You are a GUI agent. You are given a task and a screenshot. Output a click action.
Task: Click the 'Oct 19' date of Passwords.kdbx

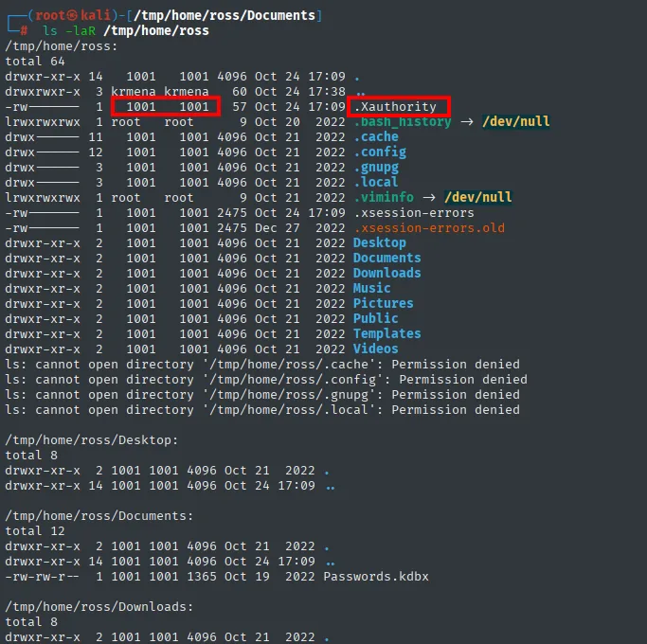click(247, 577)
